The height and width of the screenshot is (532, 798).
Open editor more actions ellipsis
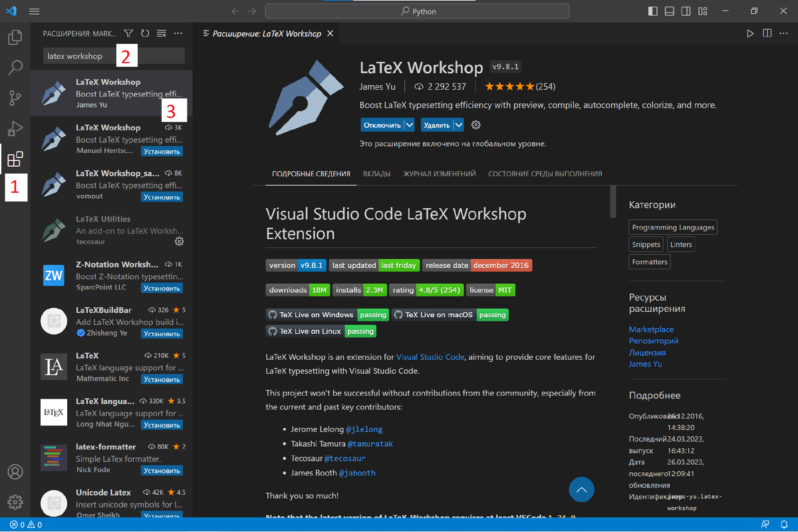(783, 33)
